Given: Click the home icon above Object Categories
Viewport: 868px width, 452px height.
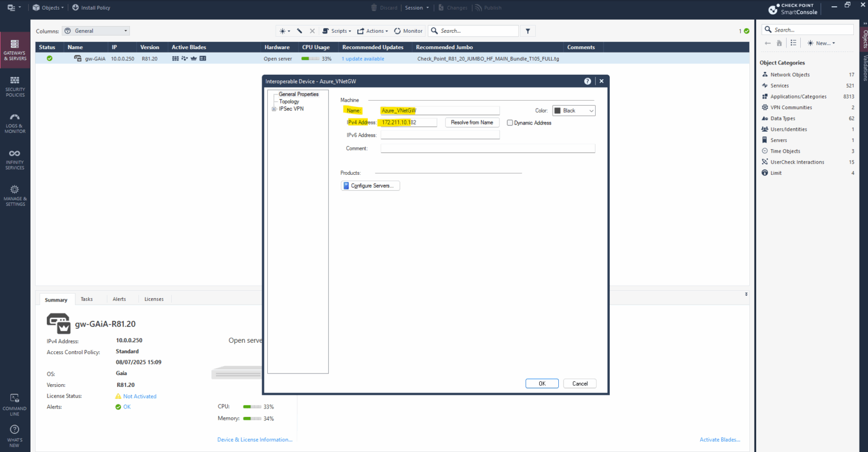Looking at the screenshot, I should coord(779,42).
